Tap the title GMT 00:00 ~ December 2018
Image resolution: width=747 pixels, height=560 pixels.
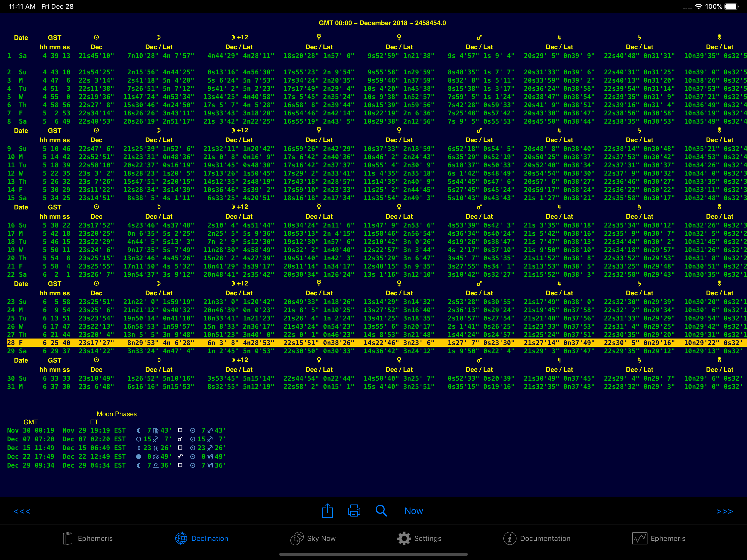pyautogui.click(x=382, y=23)
